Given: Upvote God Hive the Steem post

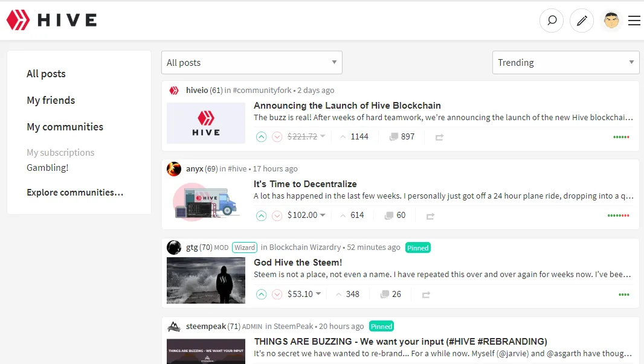Looking at the screenshot, I should pyautogui.click(x=261, y=294).
